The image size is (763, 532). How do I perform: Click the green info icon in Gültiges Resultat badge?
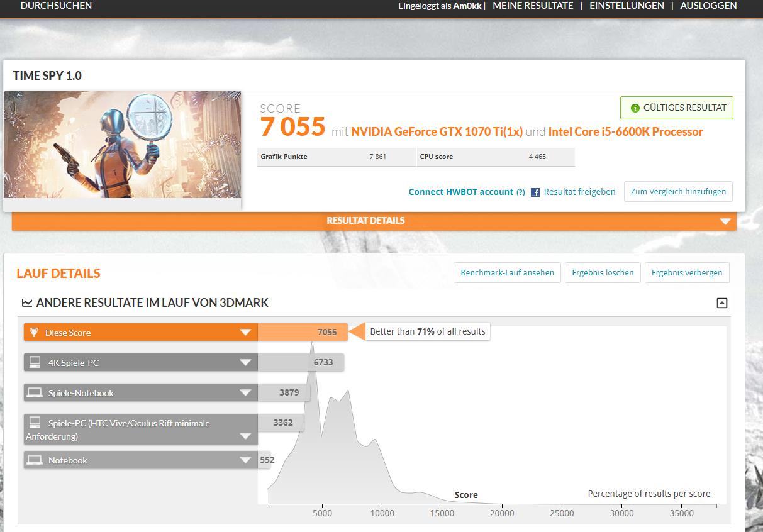coord(635,108)
